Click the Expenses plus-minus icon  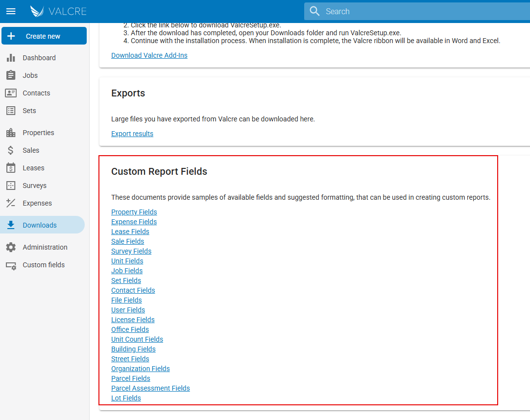[11, 203]
